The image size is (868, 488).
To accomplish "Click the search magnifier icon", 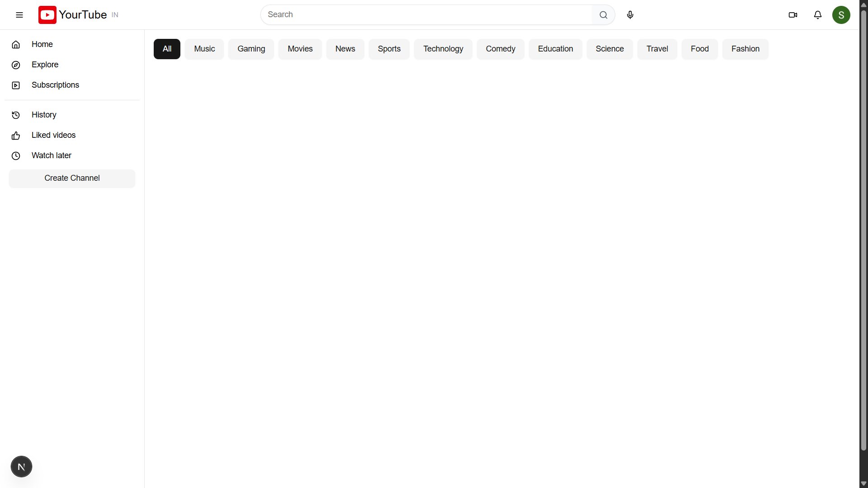I will 603,15.
